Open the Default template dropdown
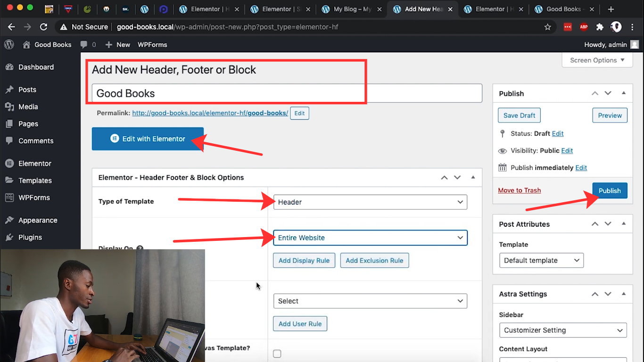The width and height of the screenshot is (644, 362). 541,260
